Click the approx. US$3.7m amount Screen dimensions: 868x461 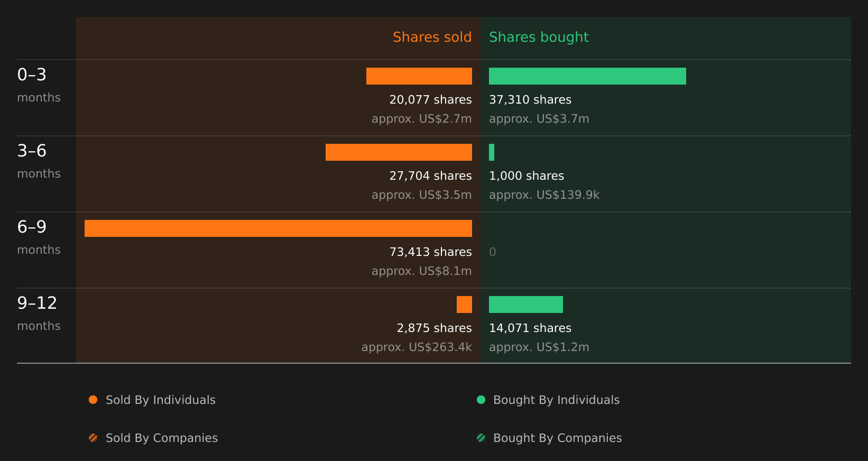point(539,119)
